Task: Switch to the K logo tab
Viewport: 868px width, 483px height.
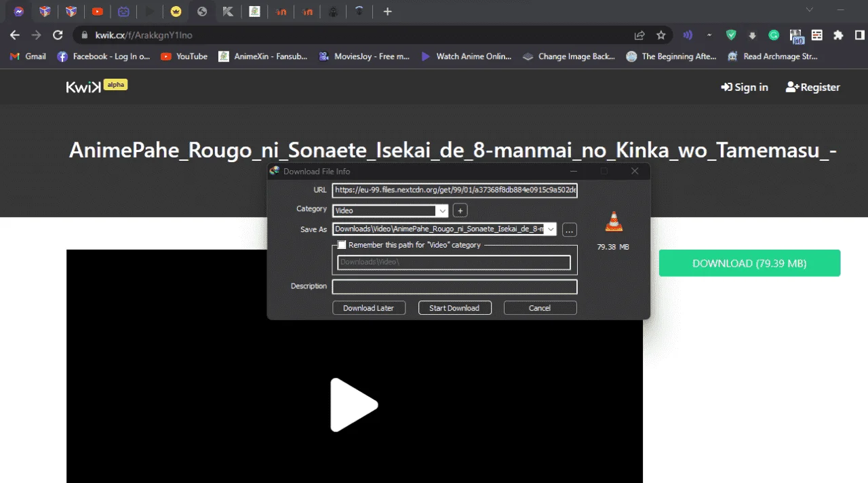Action: pyautogui.click(x=228, y=12)
